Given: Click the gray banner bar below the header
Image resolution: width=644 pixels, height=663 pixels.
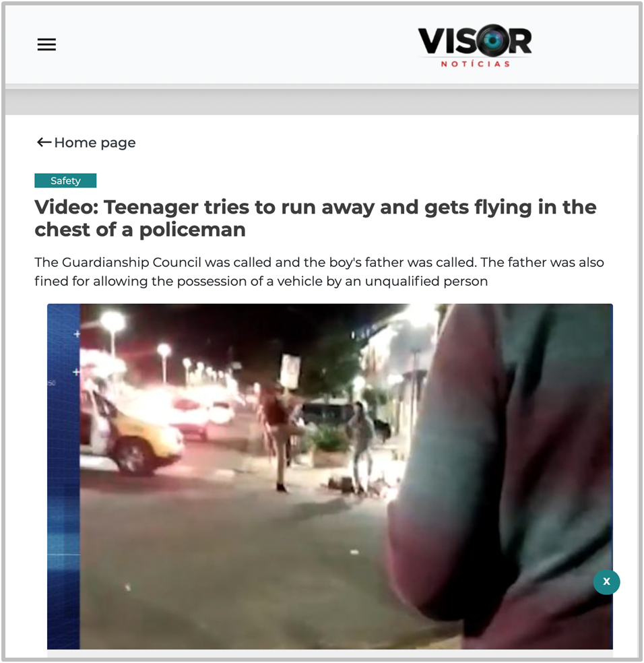Looking at the screenshot, I should click(322, 102).
